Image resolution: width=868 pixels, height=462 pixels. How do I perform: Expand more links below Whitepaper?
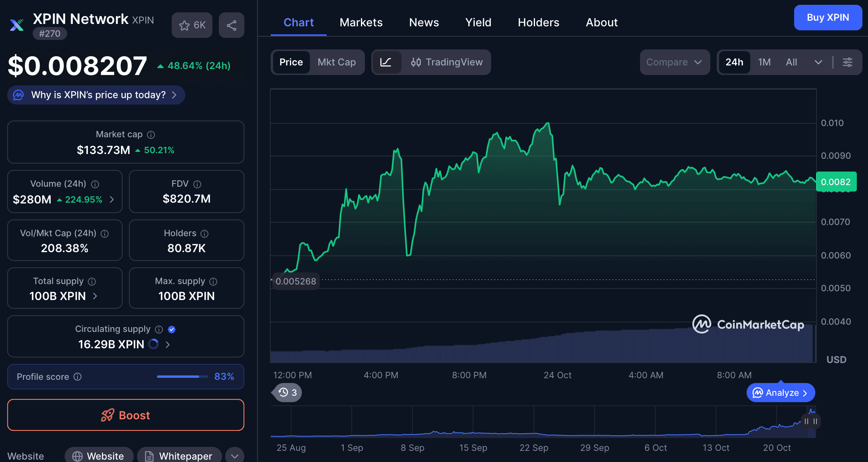234,456
